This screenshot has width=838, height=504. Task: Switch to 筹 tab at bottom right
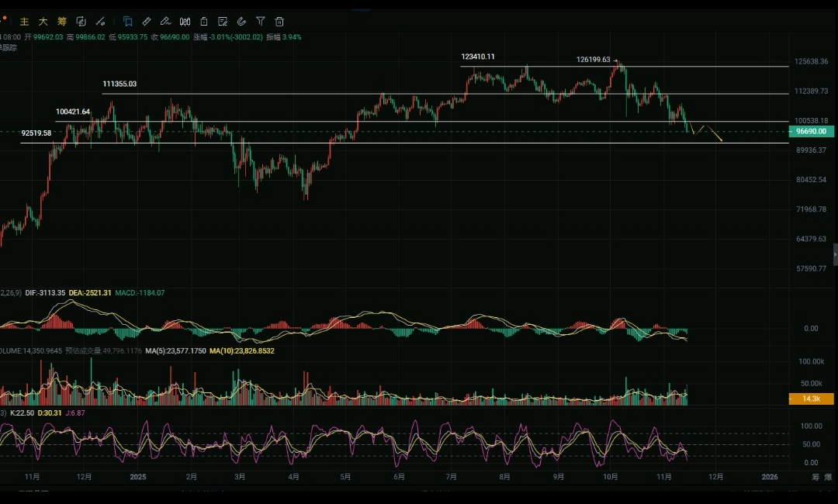click(x=815, y=477)
